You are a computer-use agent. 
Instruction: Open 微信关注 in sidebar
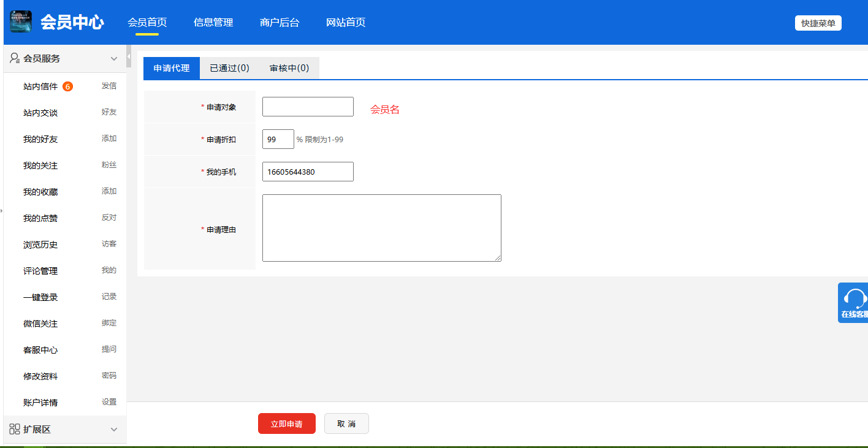40,324
